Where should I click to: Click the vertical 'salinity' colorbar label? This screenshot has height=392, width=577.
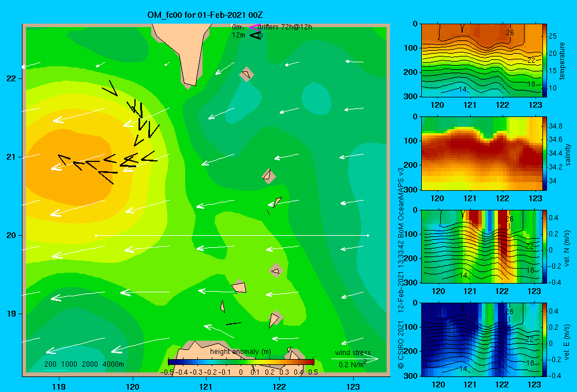[568, 155]
